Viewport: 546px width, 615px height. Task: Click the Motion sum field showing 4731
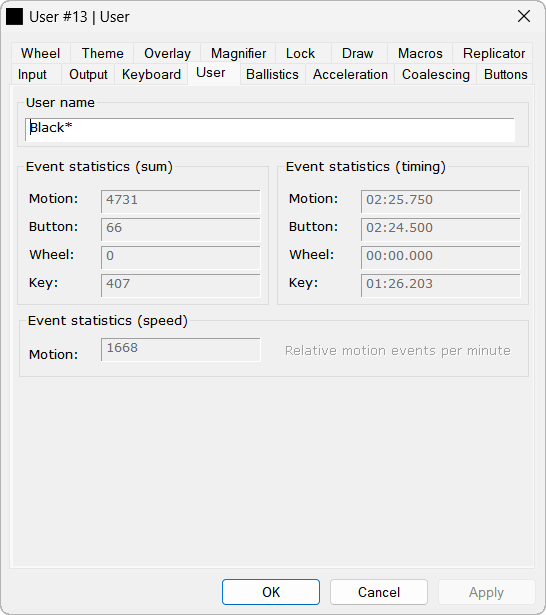(180, 201)
